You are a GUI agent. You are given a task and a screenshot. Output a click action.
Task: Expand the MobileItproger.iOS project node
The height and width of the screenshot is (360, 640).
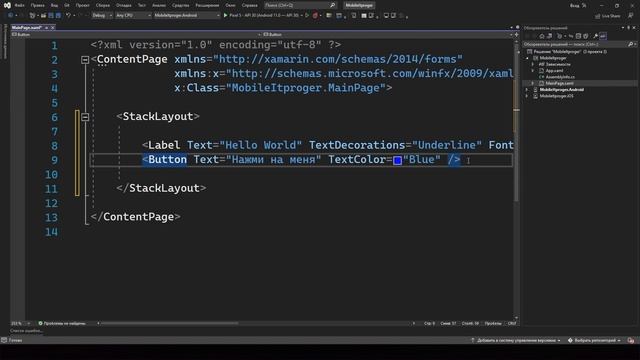coord(527,96)
